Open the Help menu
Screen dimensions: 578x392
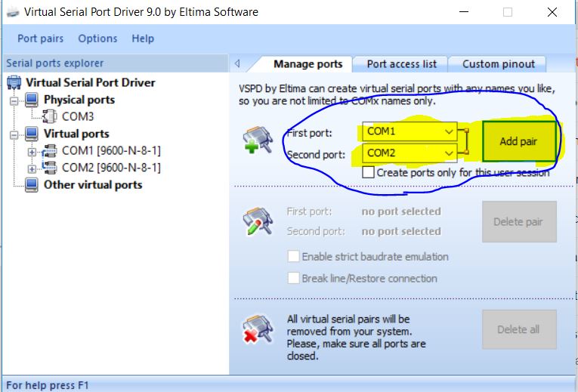(143, 39)
